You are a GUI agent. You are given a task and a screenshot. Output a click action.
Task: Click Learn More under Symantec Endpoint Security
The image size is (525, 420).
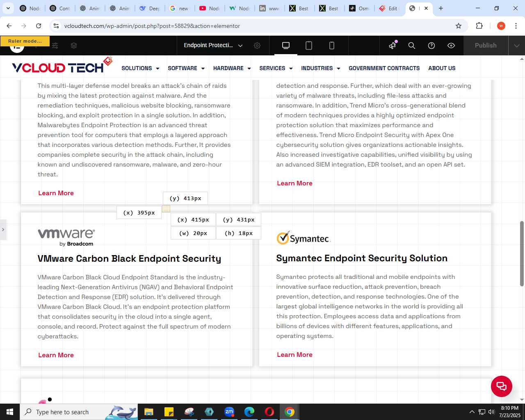[294, 355]
